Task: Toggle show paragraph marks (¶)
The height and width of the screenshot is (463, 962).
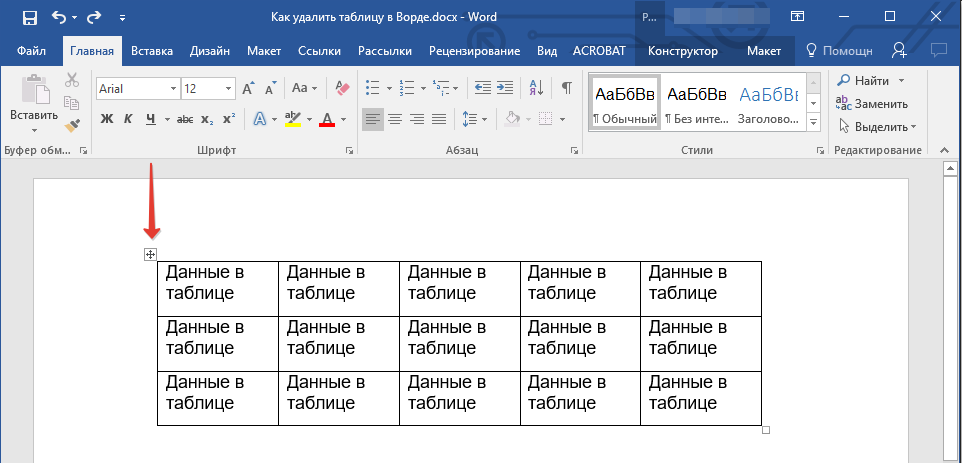Action: (566, 89)
